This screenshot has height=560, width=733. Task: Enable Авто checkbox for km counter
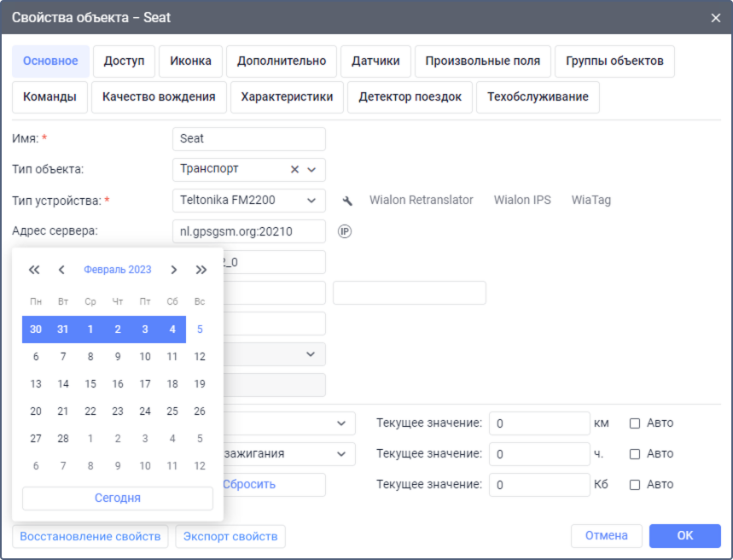(634, 423)
